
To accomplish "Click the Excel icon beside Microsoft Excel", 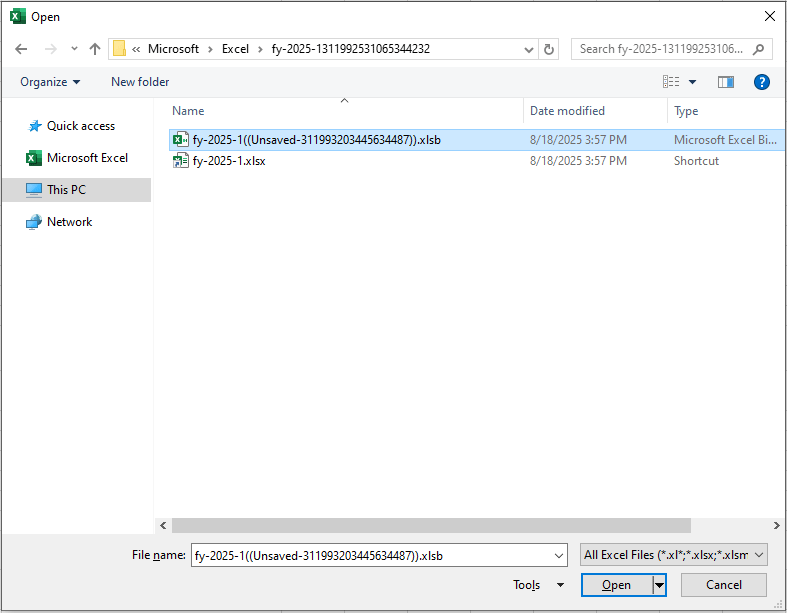I will 34,158.
